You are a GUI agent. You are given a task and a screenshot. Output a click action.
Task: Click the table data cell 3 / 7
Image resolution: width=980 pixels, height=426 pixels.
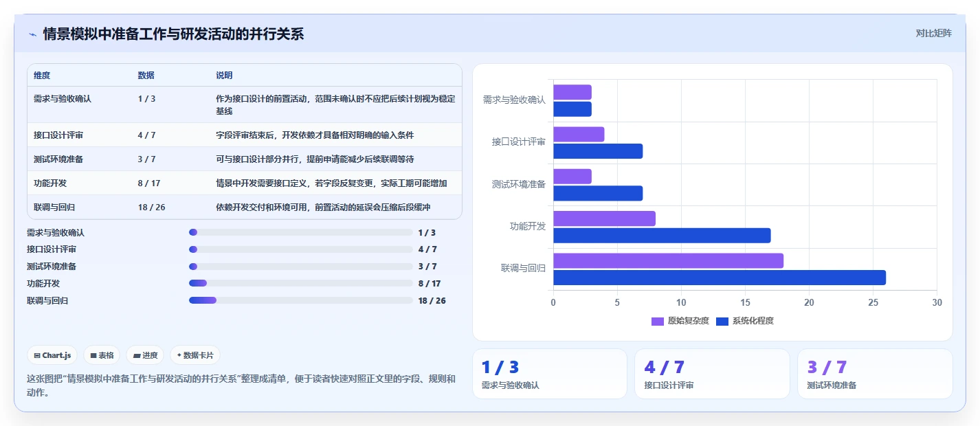(x=146, y=159)
